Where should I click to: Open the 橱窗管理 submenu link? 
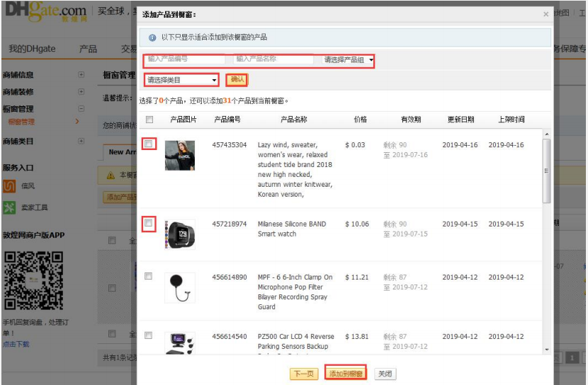(x=21, y=122)
